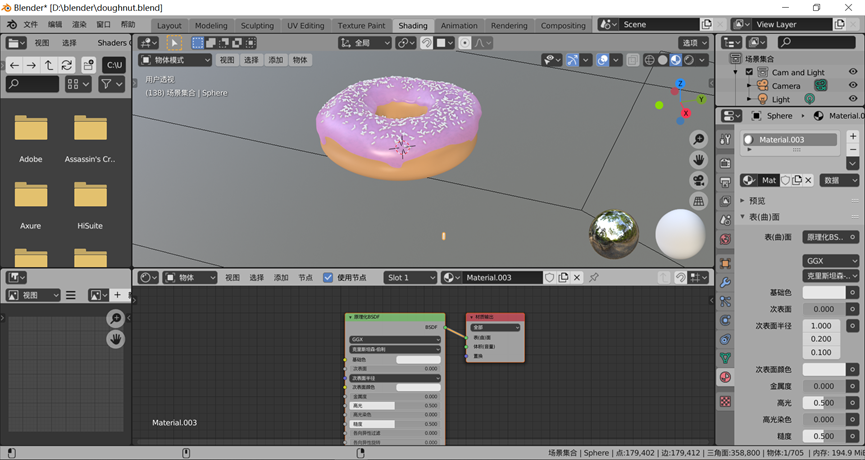
Task: Switch to wireframe shading mode
Action: (x=649, y=60)
